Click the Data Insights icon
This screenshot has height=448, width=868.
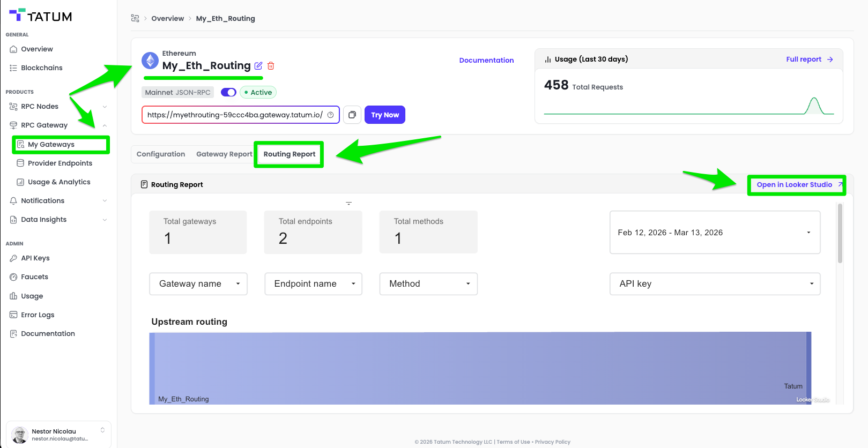click(x=13, y=220)
